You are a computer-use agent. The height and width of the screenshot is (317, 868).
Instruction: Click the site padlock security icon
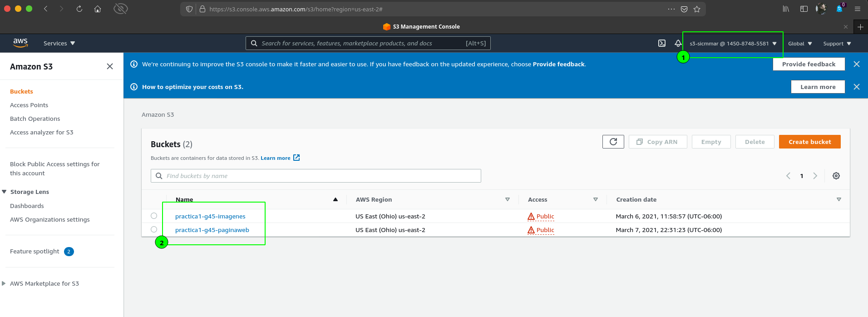tap(202, 9)
